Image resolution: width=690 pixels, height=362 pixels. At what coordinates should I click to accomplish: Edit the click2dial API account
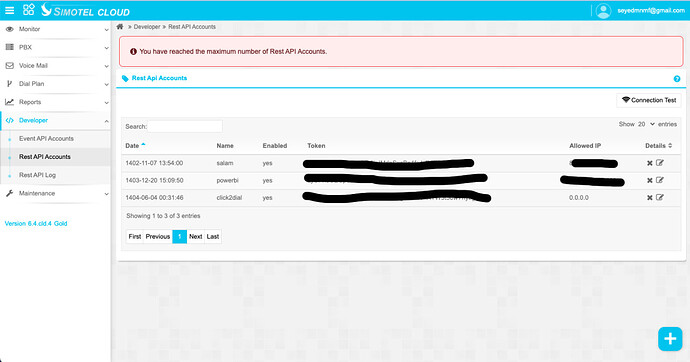click(660, 197)
